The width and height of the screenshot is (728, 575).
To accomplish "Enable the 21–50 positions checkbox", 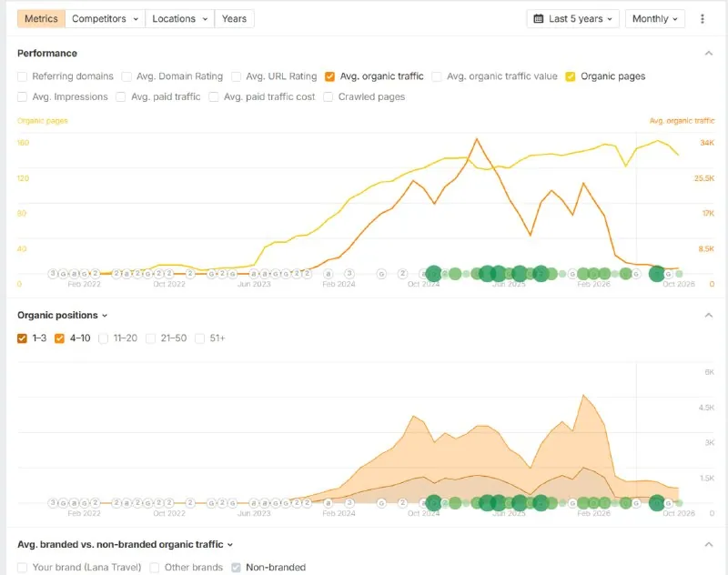I will point(150,338).
